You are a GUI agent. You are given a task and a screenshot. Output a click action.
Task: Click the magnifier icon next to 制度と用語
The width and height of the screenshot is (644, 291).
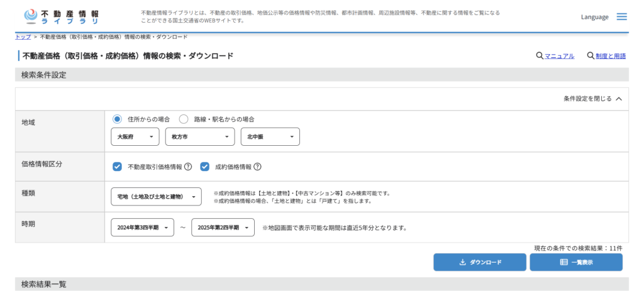[590, 56]
